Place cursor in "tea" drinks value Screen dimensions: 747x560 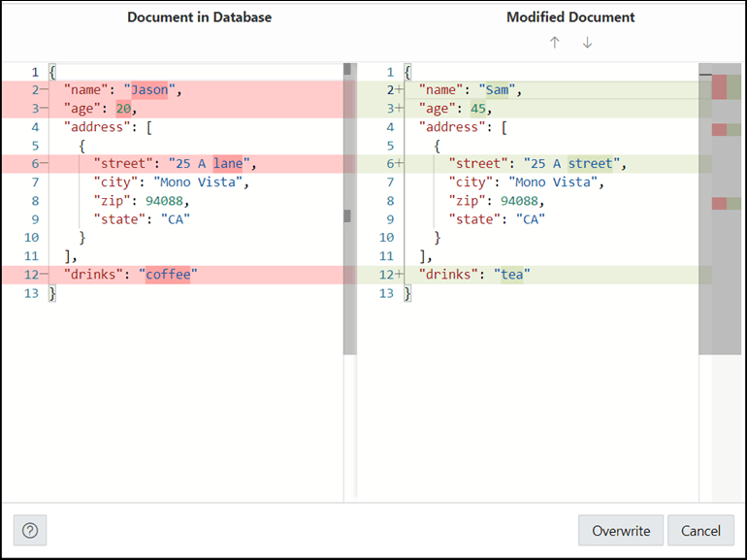[511, 275]
